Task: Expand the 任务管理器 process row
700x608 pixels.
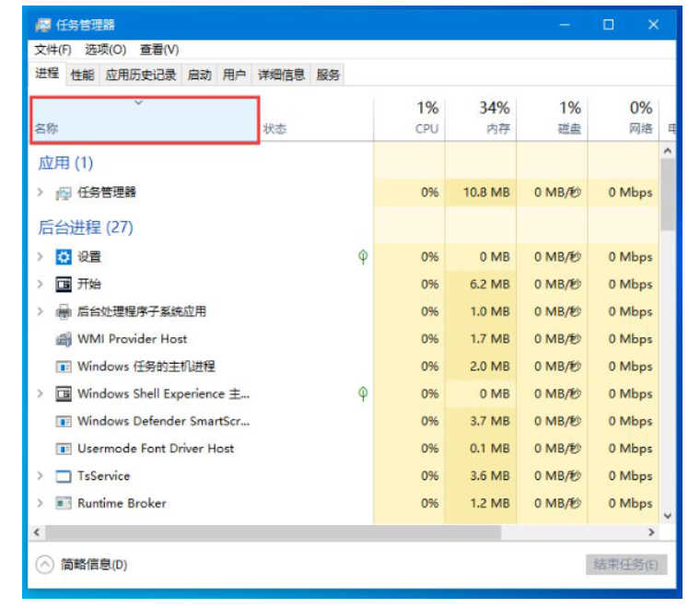Action: click(x=40, y=193)
